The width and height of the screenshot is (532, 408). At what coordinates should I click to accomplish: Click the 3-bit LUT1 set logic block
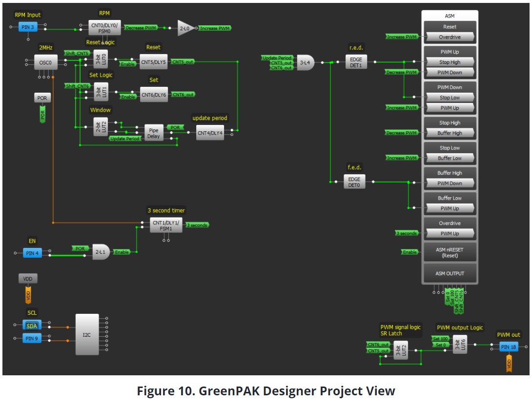pos(101,92)
